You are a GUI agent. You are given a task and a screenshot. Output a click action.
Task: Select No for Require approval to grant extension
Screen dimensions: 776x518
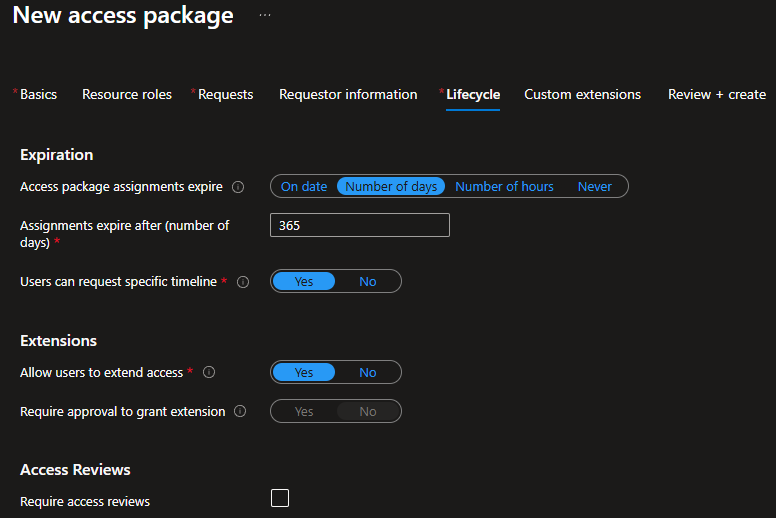point(368,412)
